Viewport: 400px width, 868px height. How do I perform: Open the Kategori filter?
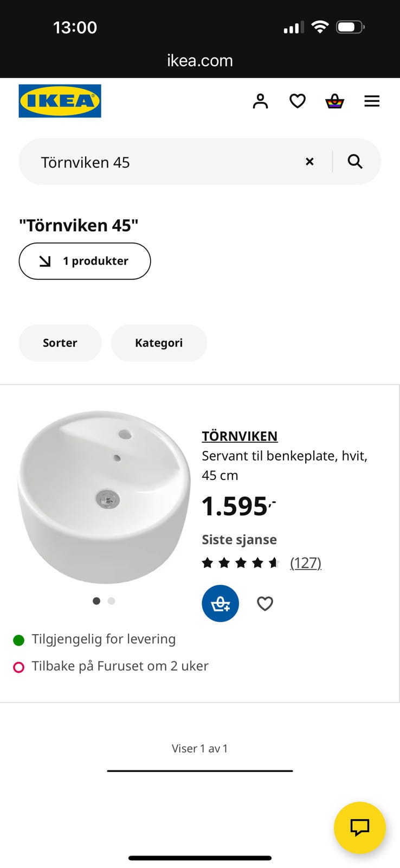pos(159,343)
